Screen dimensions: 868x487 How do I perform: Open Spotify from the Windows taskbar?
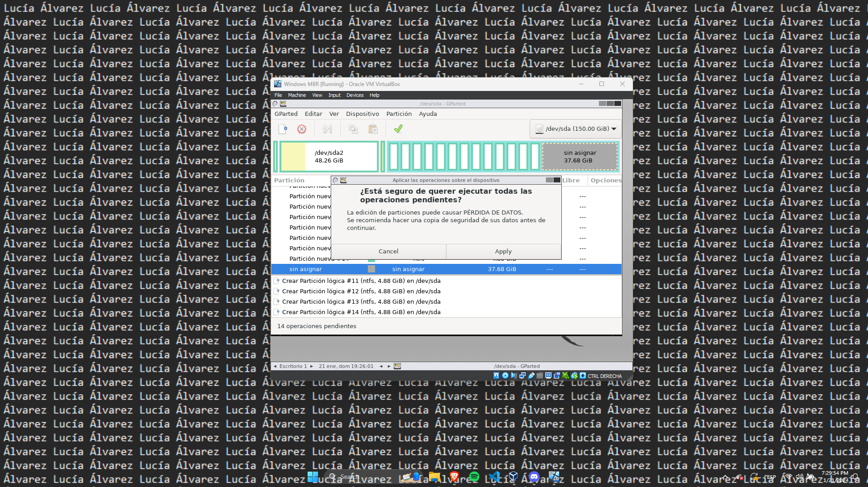click(474, 477)
